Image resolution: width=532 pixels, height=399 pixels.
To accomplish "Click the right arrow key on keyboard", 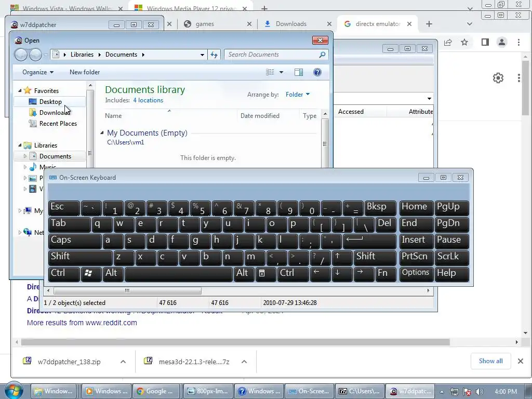I will (x=364, y=274).
